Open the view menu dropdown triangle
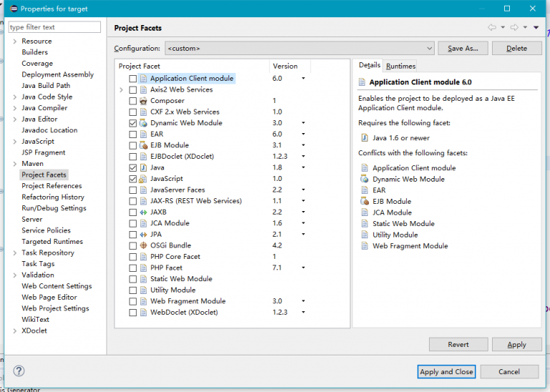The width and height of the screenshot is (550, 392). coord(536,27)
